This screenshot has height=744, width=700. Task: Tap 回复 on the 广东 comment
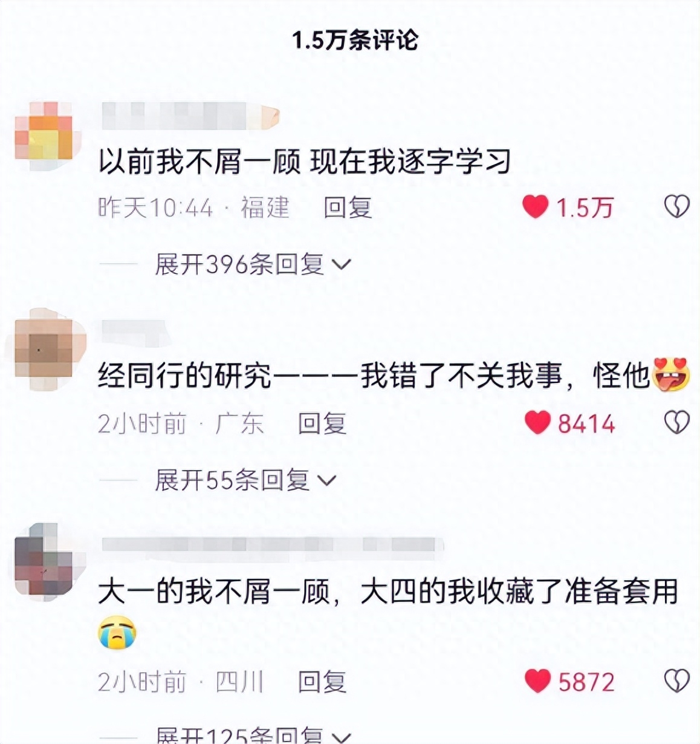(322, 423)
